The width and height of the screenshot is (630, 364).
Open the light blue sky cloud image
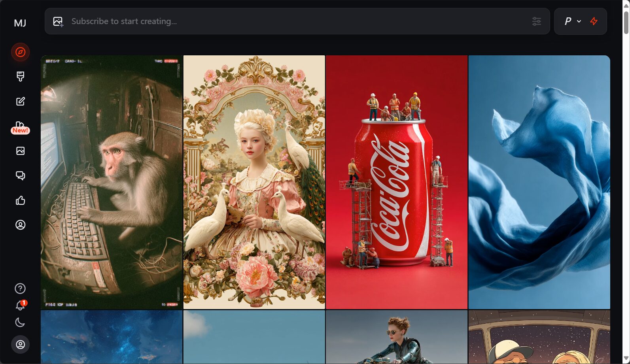click(254, 337)
